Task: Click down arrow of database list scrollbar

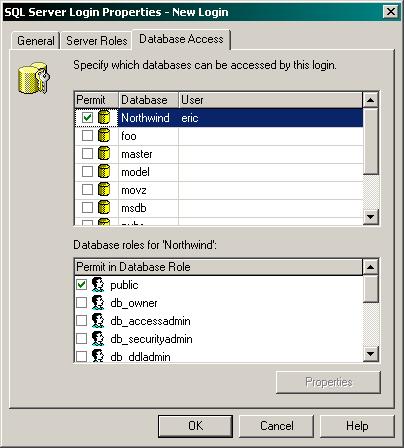Action: 371,217
